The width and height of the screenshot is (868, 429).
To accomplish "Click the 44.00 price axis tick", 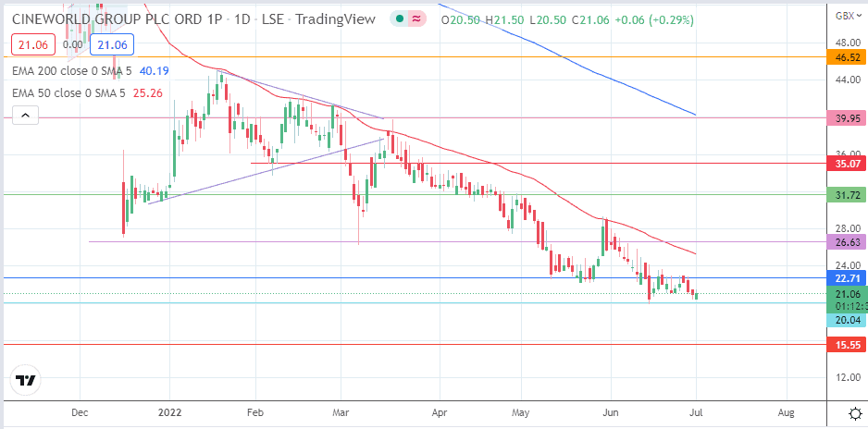I will (x=848, y=80).
